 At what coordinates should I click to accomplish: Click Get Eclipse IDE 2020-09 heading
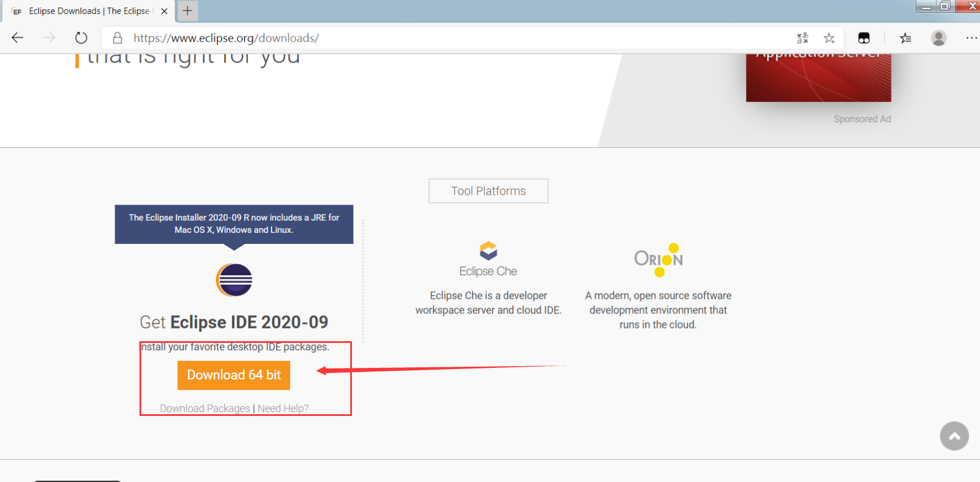(x=234, y=322)
